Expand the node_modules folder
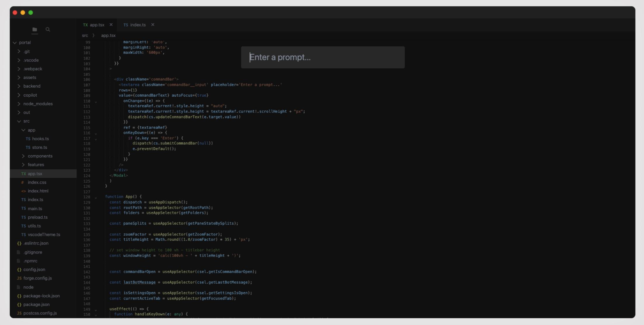Viewport: 644px width, 325px height. [x=19, y=104]
